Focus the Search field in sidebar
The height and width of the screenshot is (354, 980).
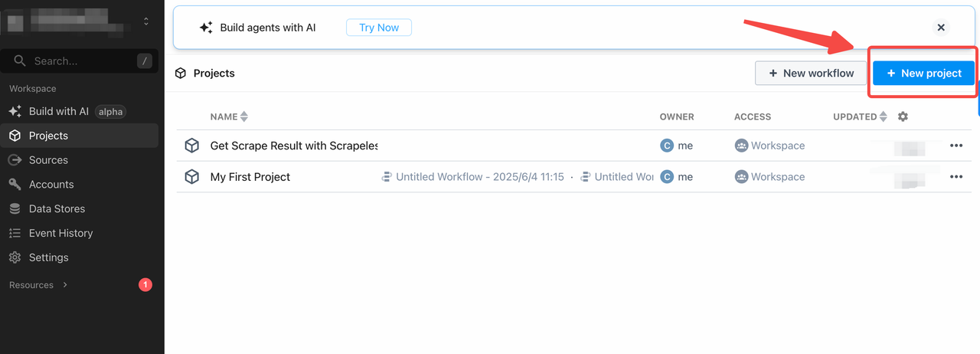pos(80,61)
